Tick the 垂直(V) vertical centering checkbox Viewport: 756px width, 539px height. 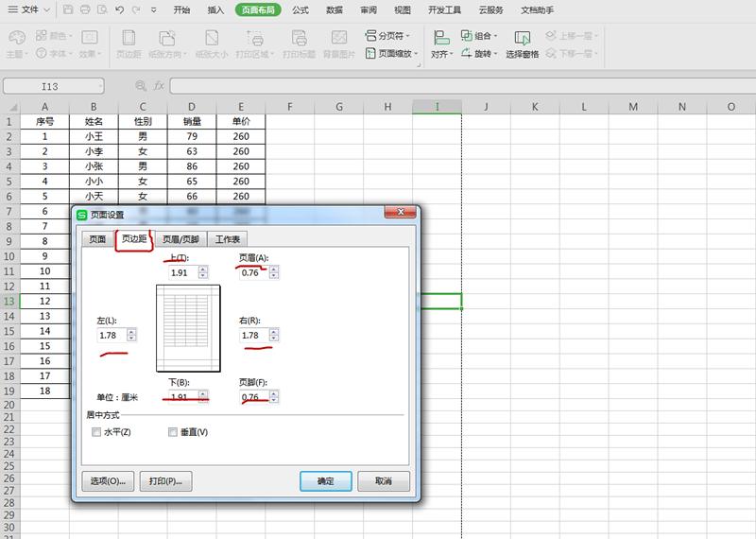[173, 432]
